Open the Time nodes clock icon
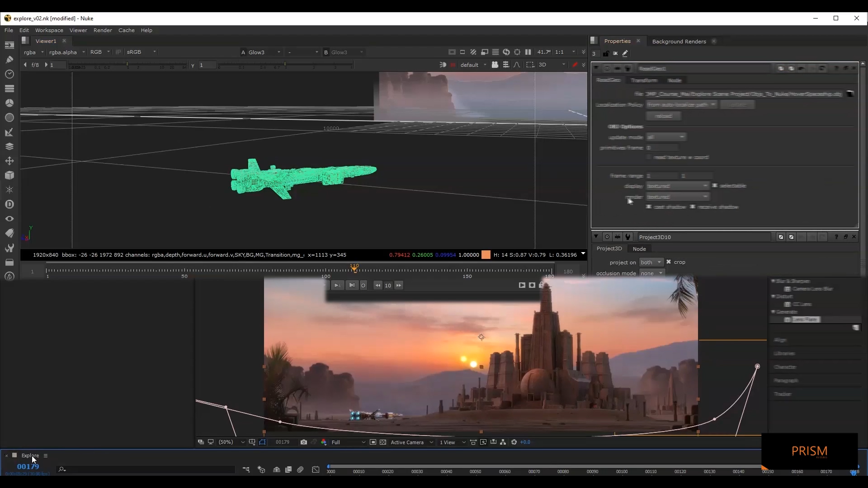The width and height of the screenshot is (868, 488). (x=9, y=74)
